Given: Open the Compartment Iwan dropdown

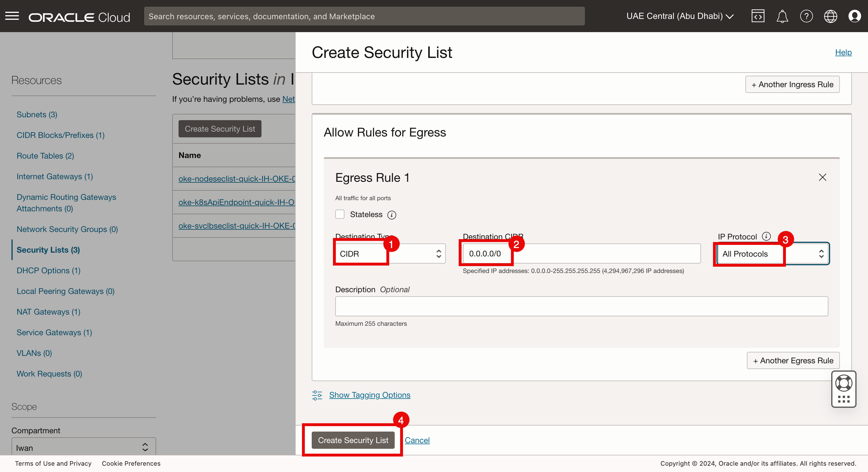Looking at the screenshot, I should tap(84, 447).
